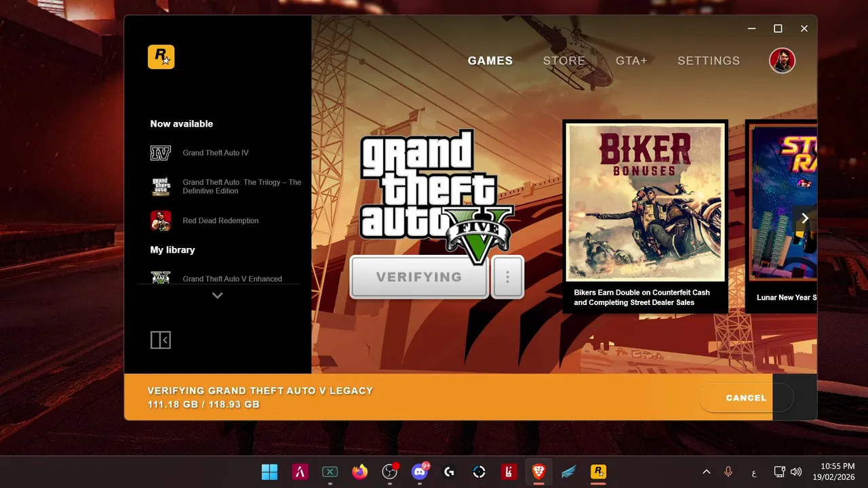868x488 pixels.
Task: Launch Firefox from the taskbar
Action: pyautogui.click(x=359, y=472)
